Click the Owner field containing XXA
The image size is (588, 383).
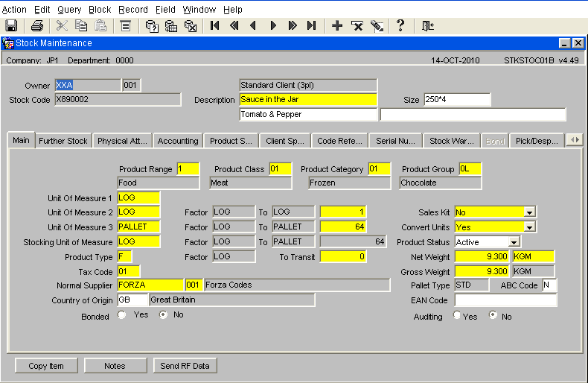(x=88, y=85)
